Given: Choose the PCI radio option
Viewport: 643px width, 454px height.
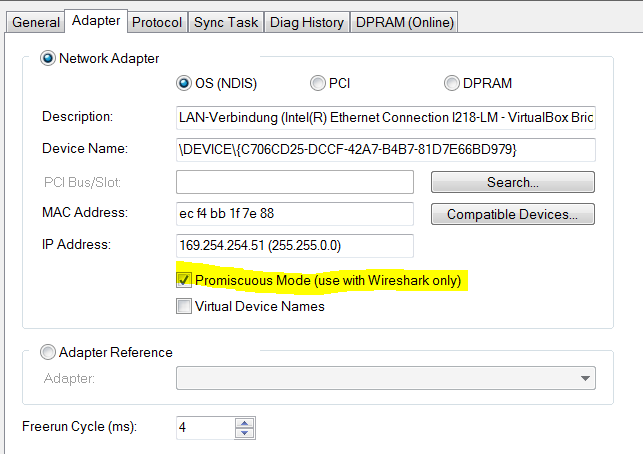Looking at the screenshot, I should pos(317,83).
